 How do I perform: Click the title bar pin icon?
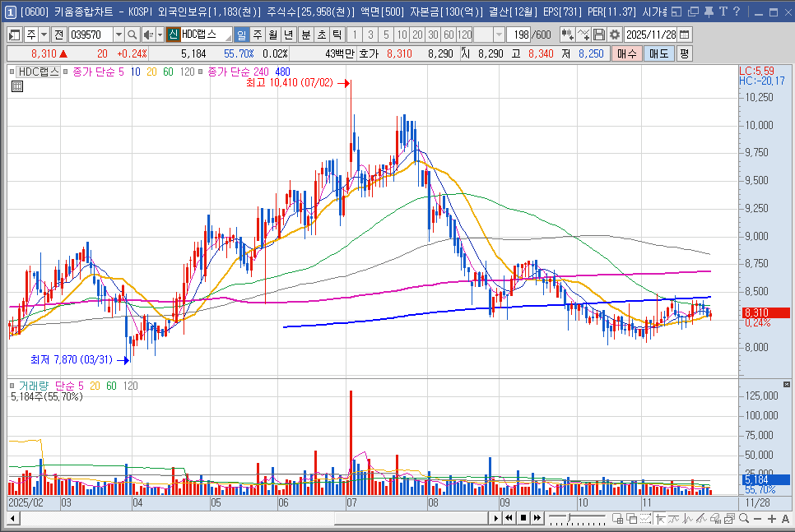tap(709, 12)
